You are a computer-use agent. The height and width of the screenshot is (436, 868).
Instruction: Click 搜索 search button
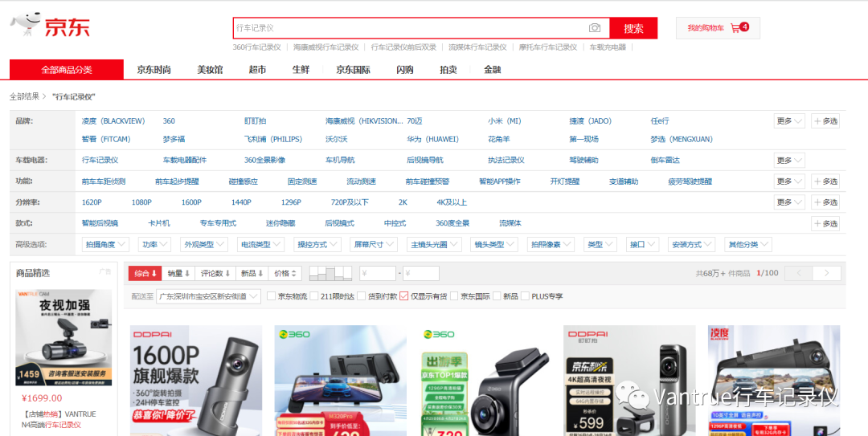(x=633, y=27)
